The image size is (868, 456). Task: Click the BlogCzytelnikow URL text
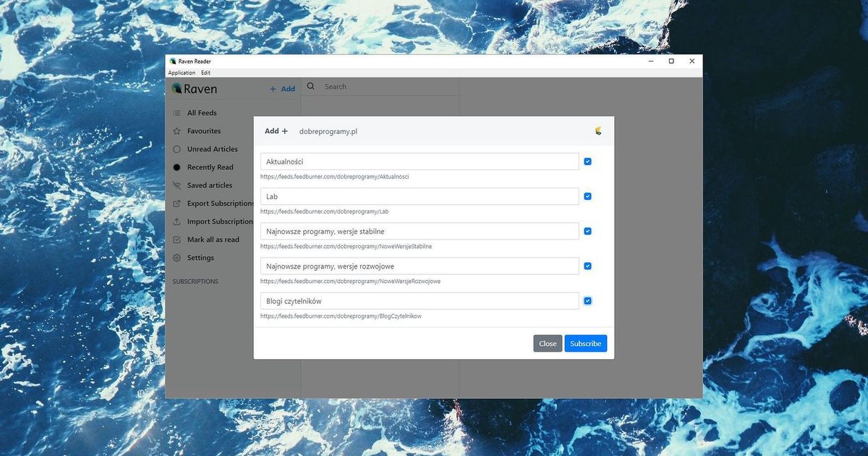(x=341, y=316)
